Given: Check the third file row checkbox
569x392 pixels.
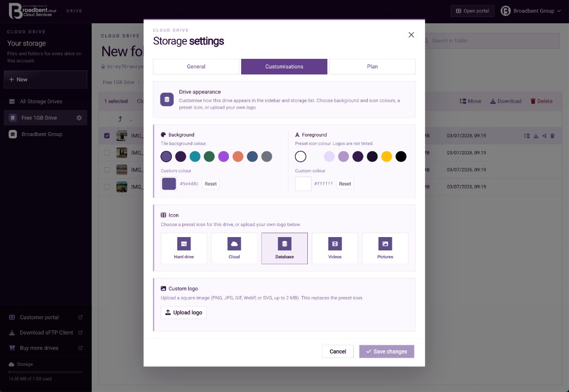Looking at the screenshot, I should tap(107, 170).
